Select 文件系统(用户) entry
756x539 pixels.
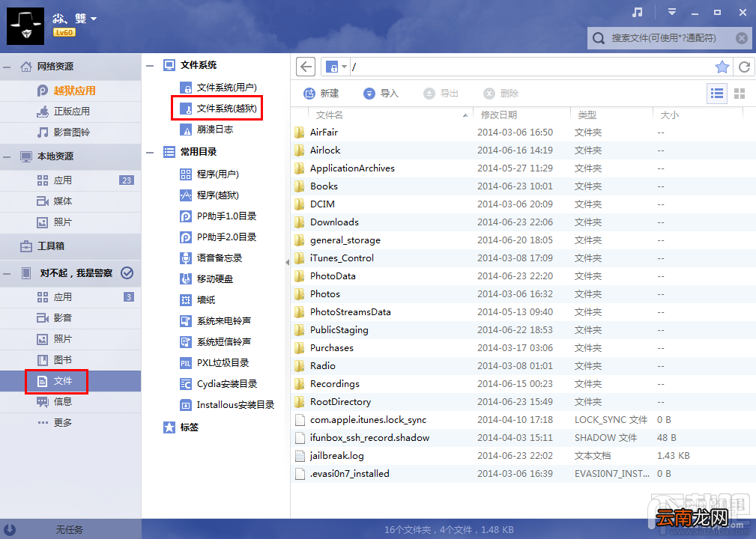[x=218, y=88]
